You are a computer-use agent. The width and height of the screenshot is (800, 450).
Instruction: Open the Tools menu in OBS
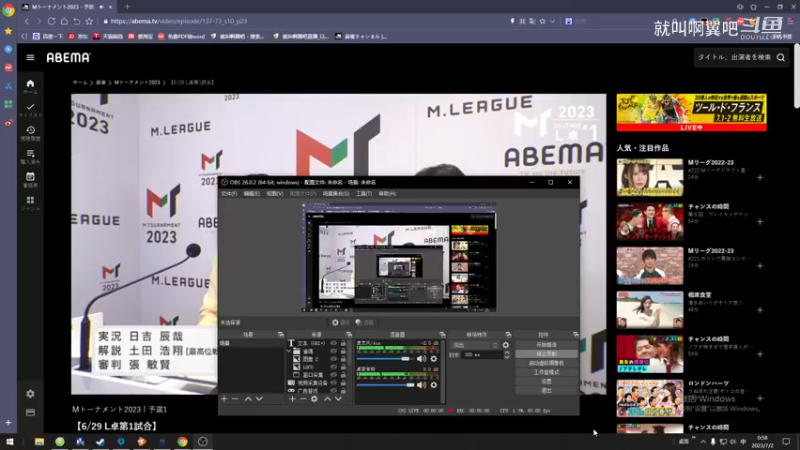tap(363, 193)
